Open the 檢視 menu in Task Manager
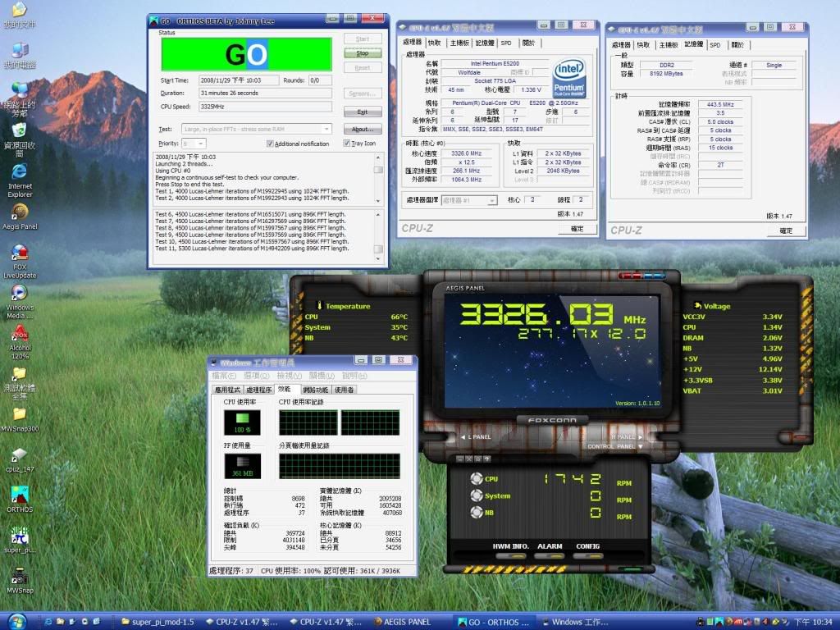 tap(289, 376)
